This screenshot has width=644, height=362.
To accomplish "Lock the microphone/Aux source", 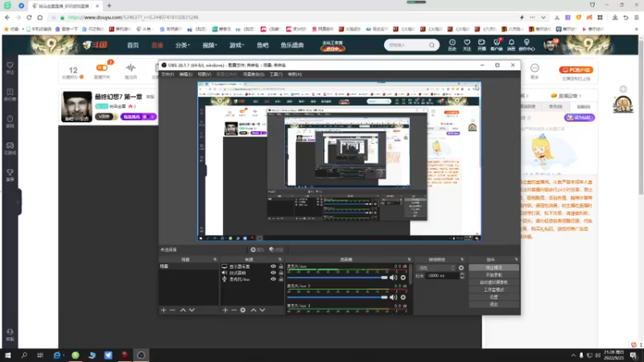I will click(x=281, y=279).
